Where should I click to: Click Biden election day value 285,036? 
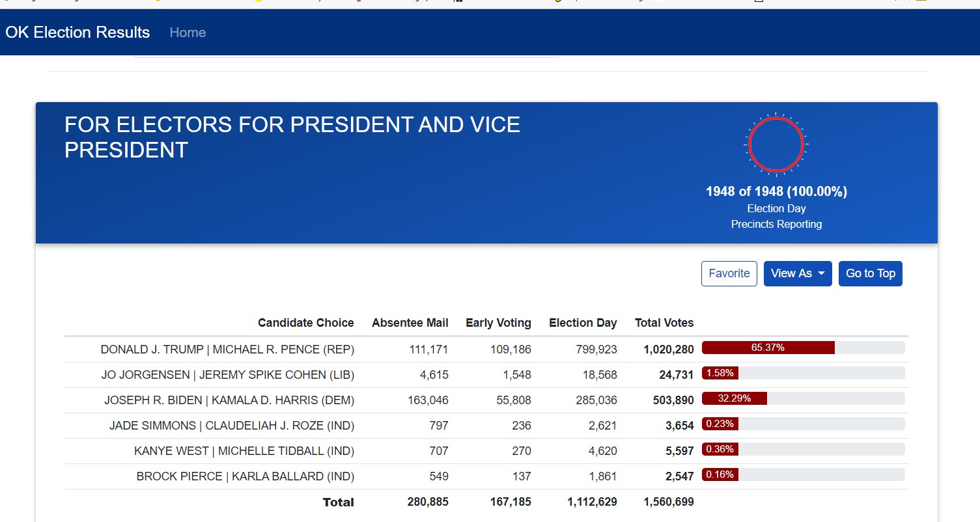[x=596, y=400]
